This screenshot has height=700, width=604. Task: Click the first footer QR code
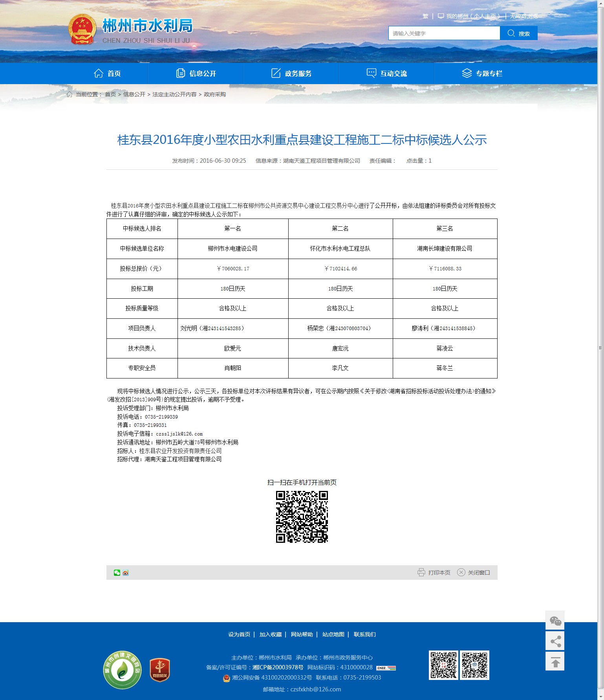443,665
